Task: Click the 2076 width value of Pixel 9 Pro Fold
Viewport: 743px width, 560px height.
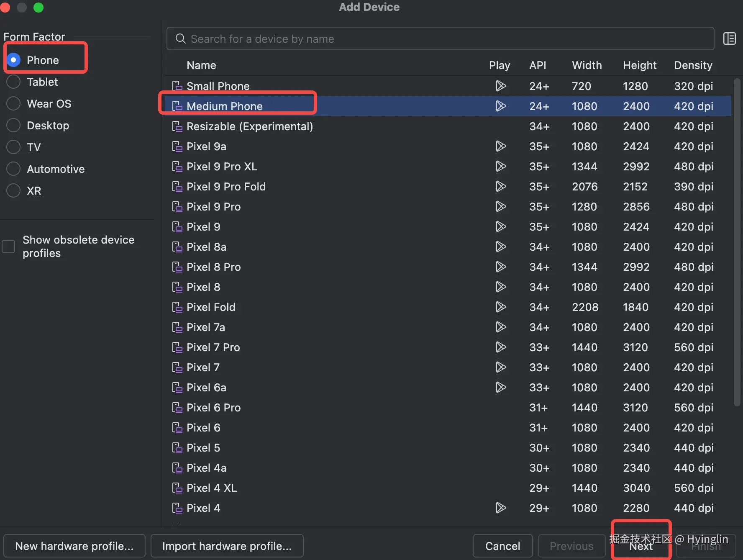Action: pos(585,187)
